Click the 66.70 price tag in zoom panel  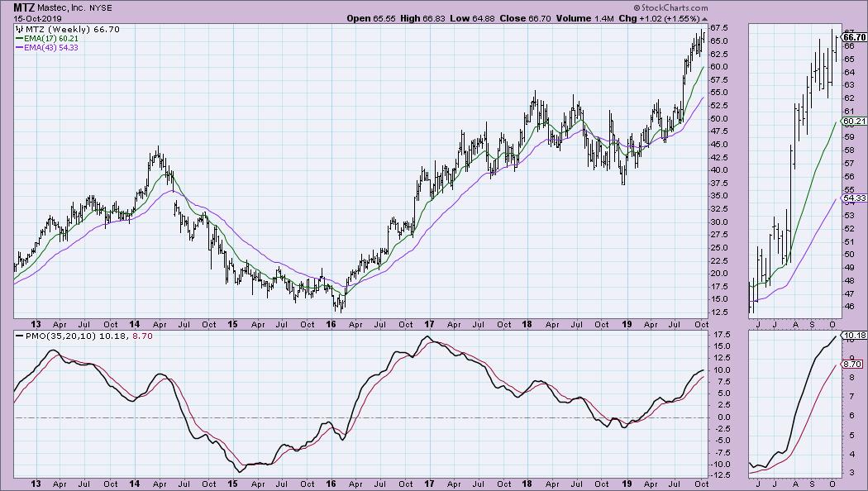(x=854, y=37)
